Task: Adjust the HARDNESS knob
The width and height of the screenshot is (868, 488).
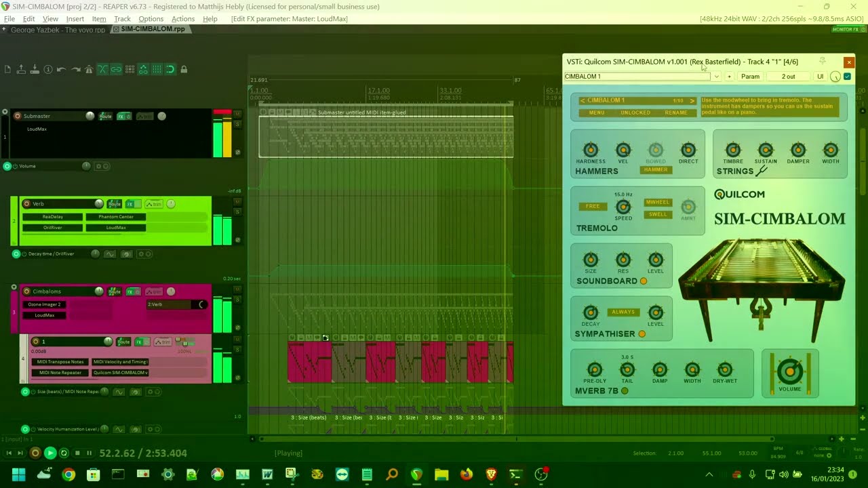Action: [591, 150]
